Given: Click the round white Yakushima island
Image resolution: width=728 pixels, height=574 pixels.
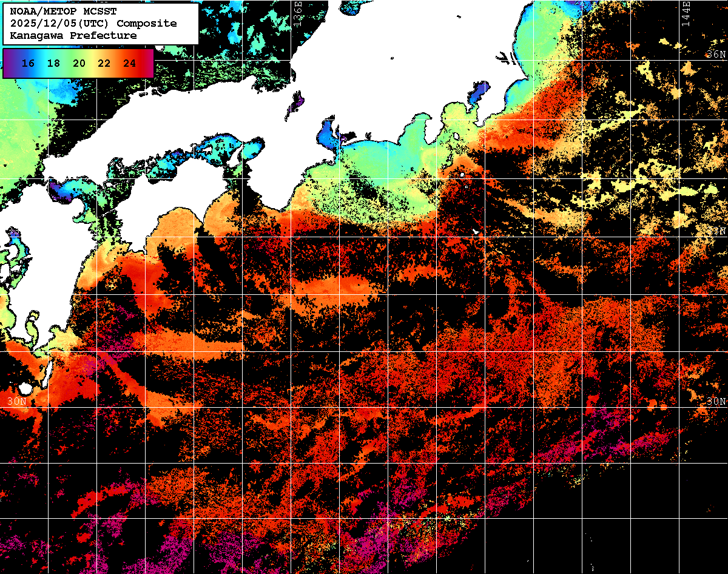Looking at the screenshot, I should pyautogui.click(x=25, y=388).
